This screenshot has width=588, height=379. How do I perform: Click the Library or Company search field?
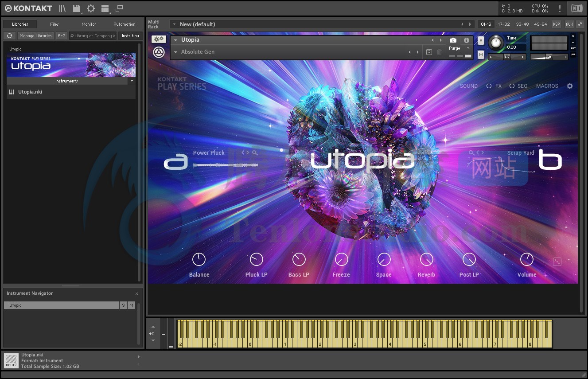coord(93,36)
